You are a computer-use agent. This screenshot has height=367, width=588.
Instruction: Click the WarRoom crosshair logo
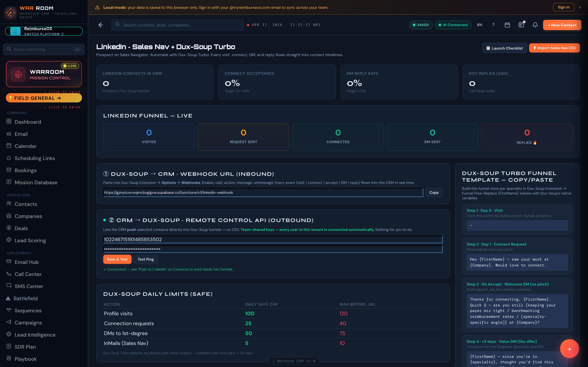click(10, 12)
